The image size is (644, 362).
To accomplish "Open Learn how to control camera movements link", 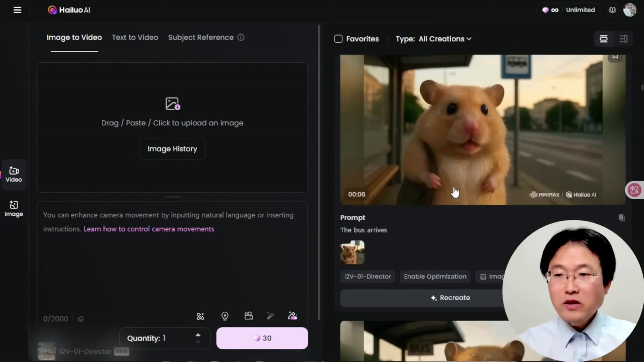I will point(149,229).
